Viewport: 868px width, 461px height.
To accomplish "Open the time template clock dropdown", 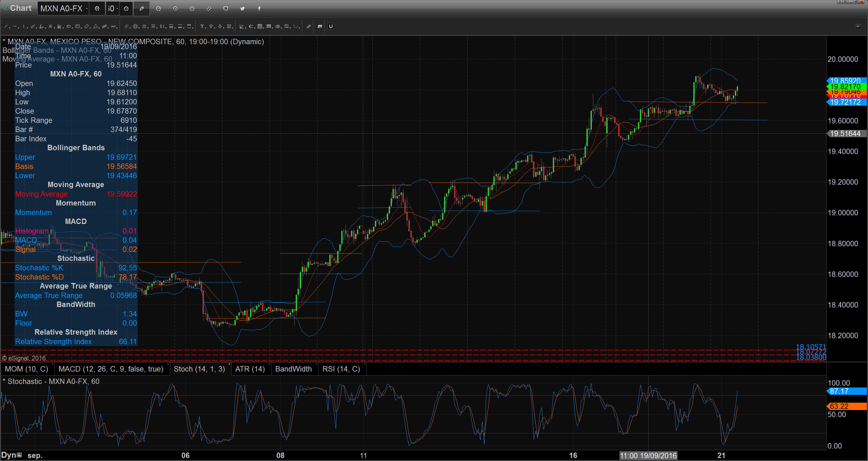I will (x=126, y=9).
